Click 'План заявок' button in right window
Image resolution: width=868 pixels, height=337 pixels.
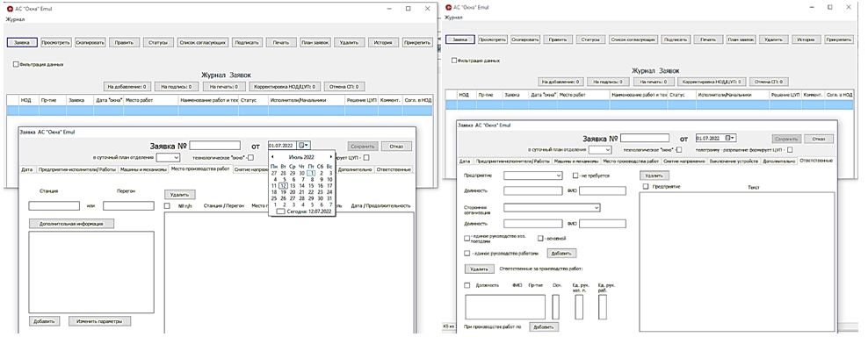(741, 39)
